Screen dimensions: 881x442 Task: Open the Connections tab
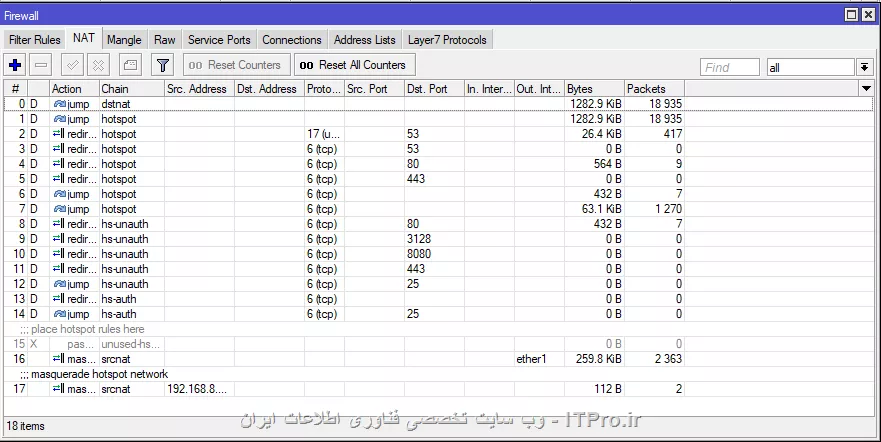tap(292, 40)
